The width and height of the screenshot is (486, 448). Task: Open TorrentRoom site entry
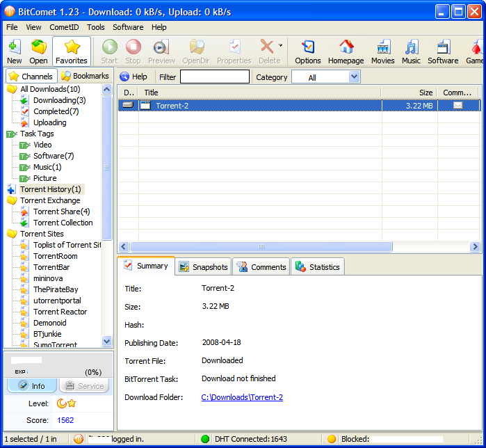(x=56, y=257)
